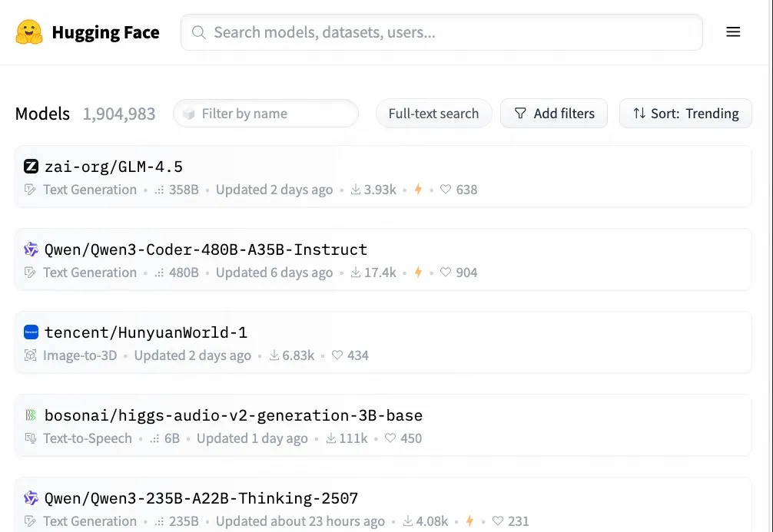The height and width of the screenshot is (532, 773).
Task: Click Qwen avatar on Qwen3-235B row
Action: click(31, 497)
